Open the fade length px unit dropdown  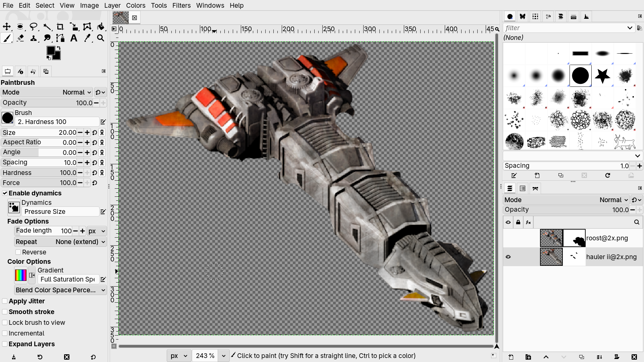click(97, 231)
